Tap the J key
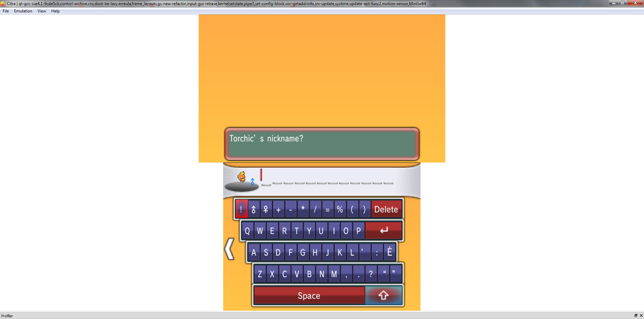 coord(328,253)
